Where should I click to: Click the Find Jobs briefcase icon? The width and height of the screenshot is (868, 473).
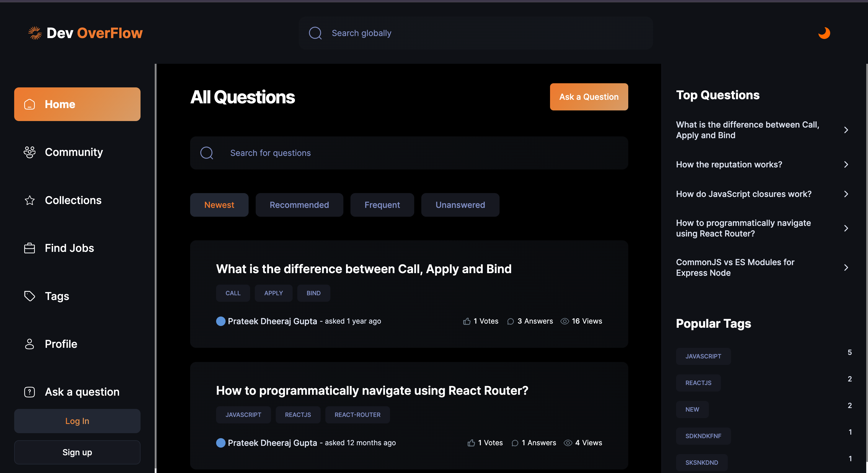(x=30, y=248)
